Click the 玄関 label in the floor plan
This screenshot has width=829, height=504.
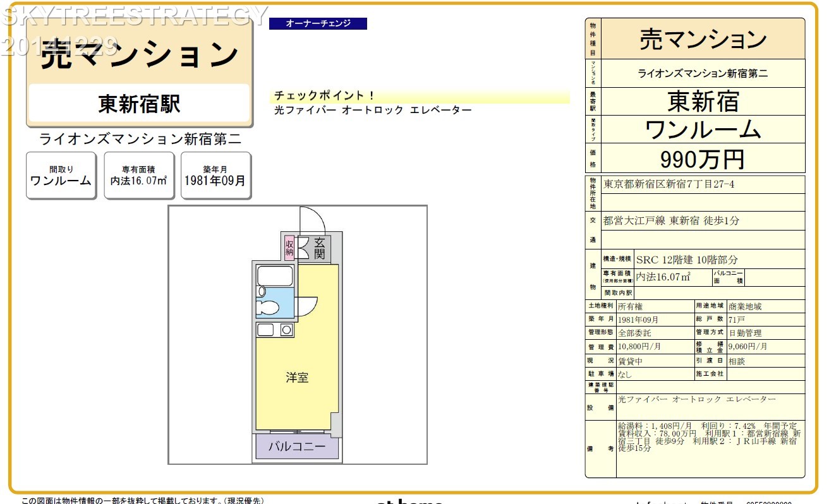[x=320, y=248]
